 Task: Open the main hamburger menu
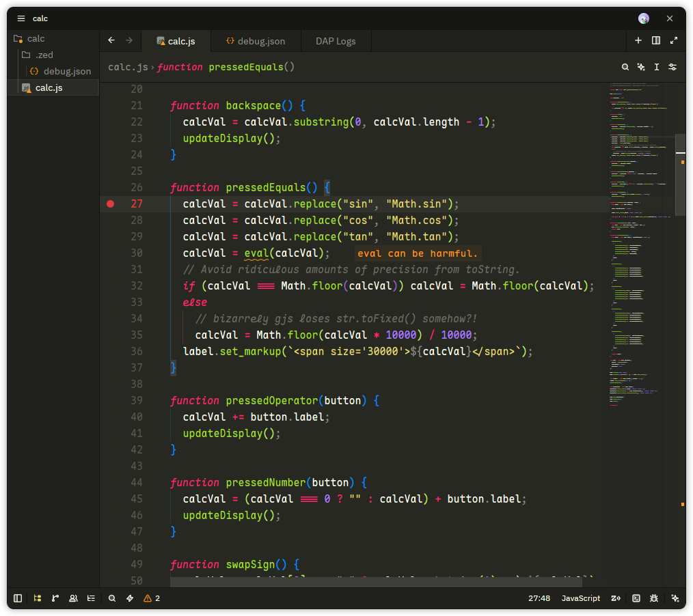(x=21, y=18)
